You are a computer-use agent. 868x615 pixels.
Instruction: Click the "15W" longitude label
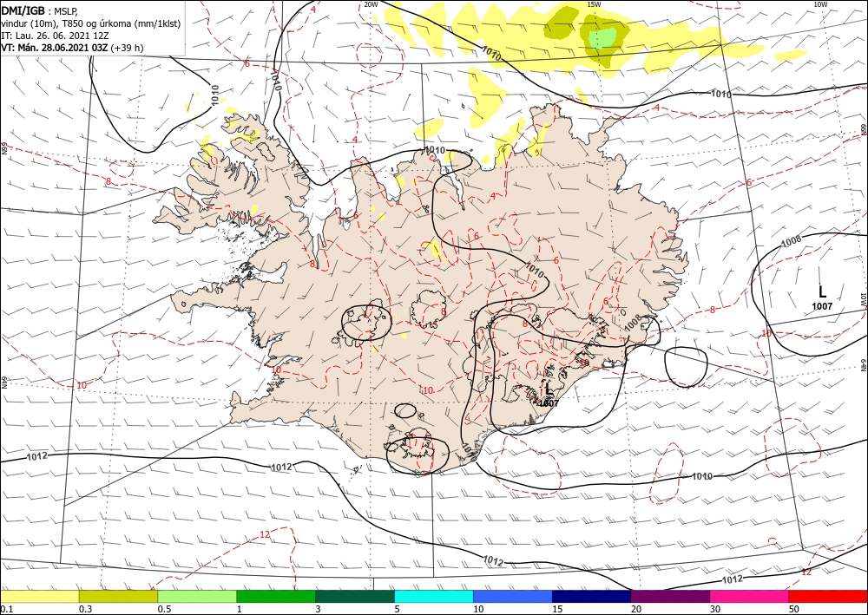tap(594, 4)
